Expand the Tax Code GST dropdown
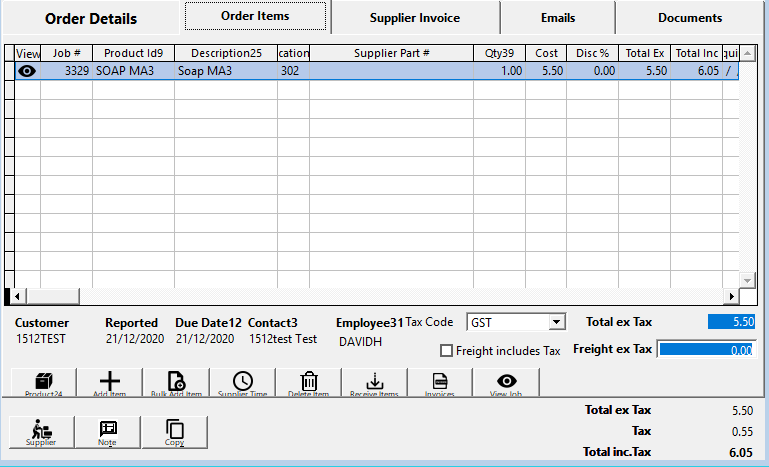Screen dimensions: 769x467 tap(557, 323)
